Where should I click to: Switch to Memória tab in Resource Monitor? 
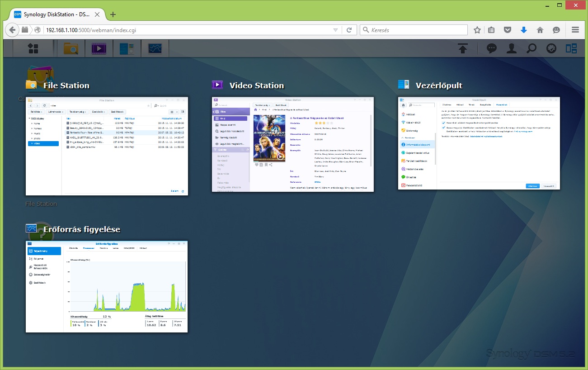click(x=103, y=248)
